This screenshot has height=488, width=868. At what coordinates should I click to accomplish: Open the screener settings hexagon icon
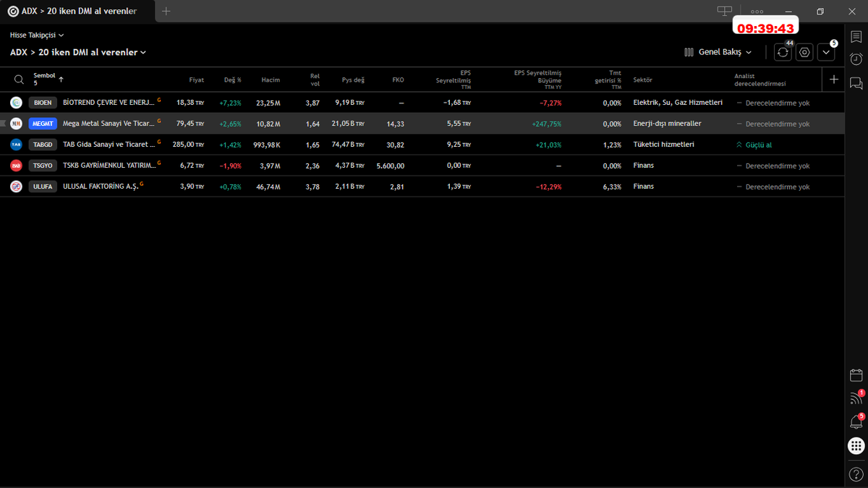804,52
